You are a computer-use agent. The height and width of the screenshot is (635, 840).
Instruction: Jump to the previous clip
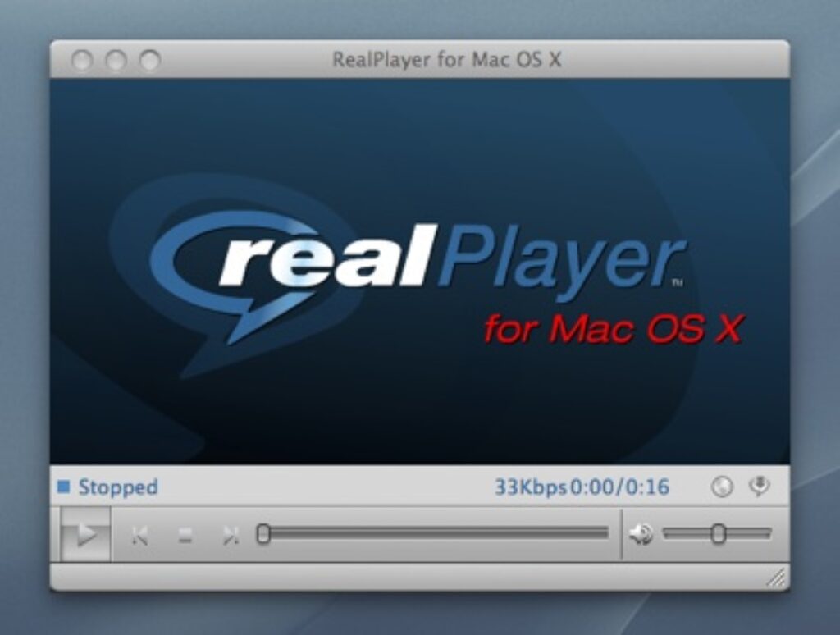click(x=139, y=535)
